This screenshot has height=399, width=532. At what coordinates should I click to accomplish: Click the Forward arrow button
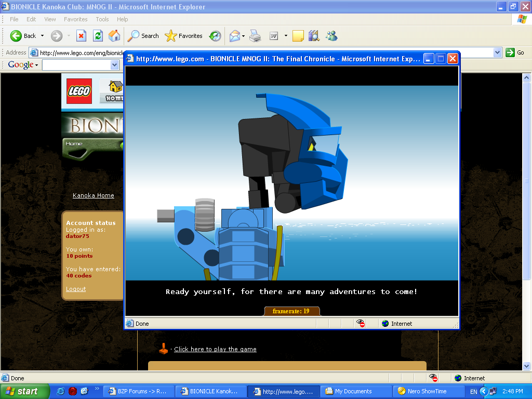pyautogui.click(x=57, y=36)
